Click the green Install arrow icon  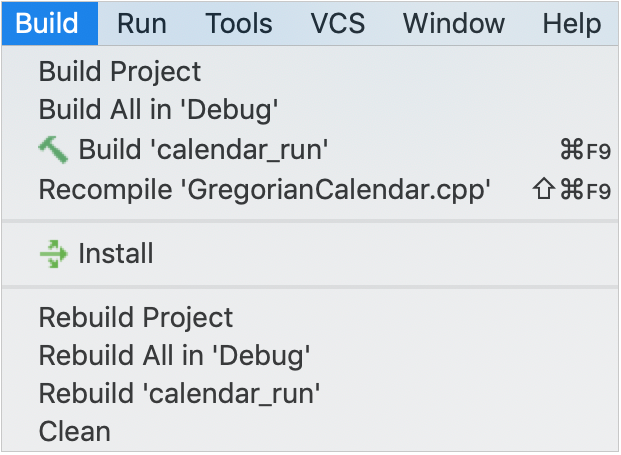(x=53, y=254)
